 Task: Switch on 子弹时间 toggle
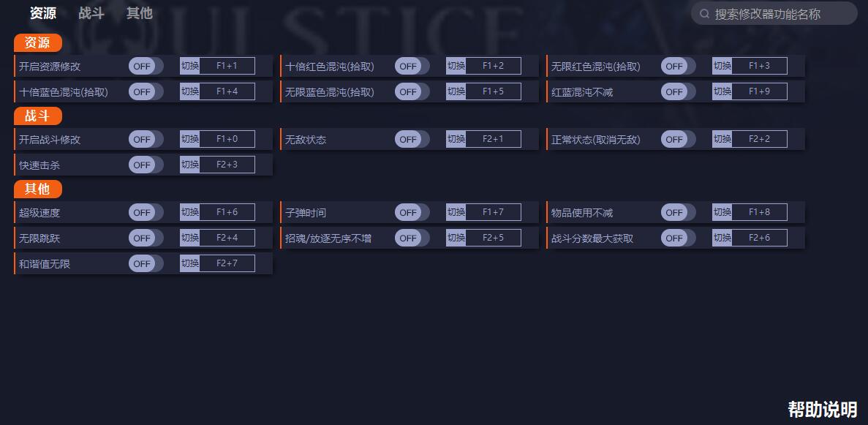click(412, 212)
